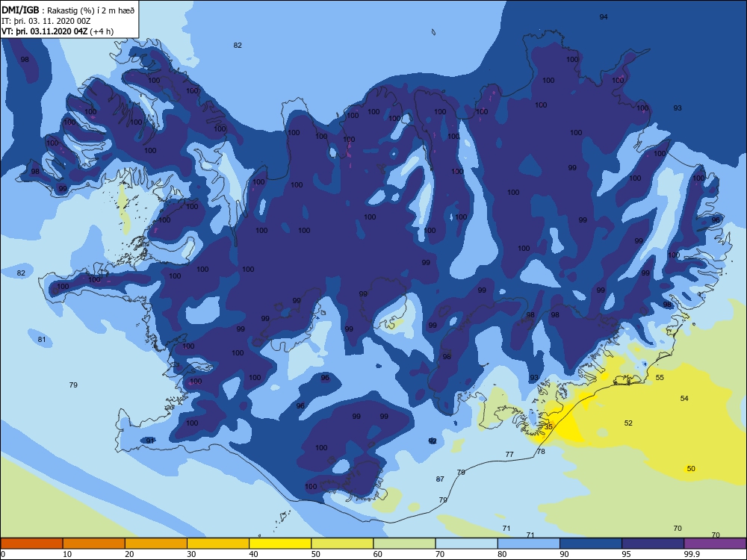Screen dimensions: 747x560
Task: Click the navy 95–99.9 legend swatch
Action: tap(653, 544)
